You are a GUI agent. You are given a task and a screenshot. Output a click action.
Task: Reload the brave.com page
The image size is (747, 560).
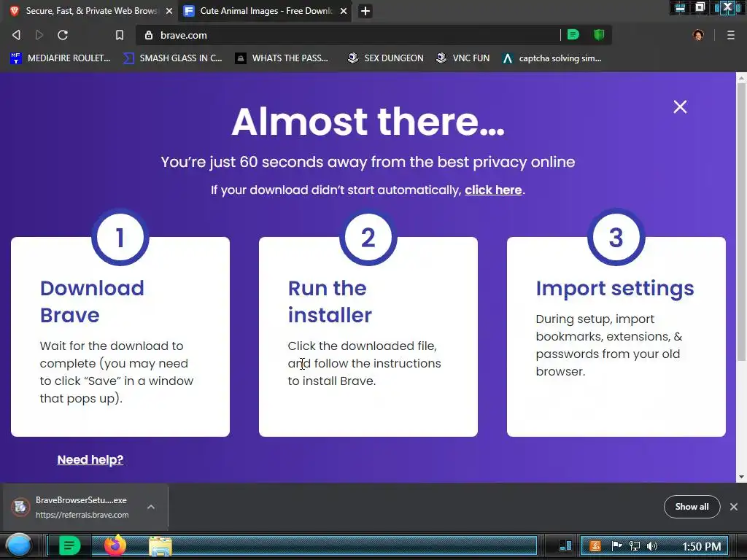click(x=63, y=35)
